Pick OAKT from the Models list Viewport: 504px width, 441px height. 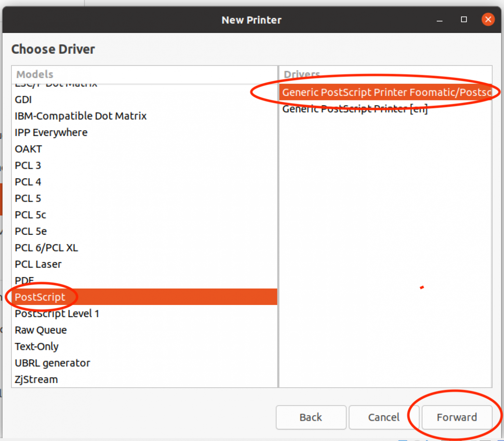(x=28, y=149)
